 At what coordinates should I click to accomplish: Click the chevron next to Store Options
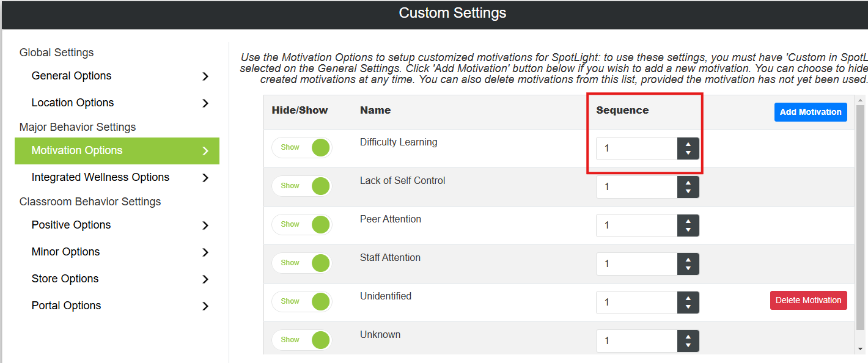[205, 279]
